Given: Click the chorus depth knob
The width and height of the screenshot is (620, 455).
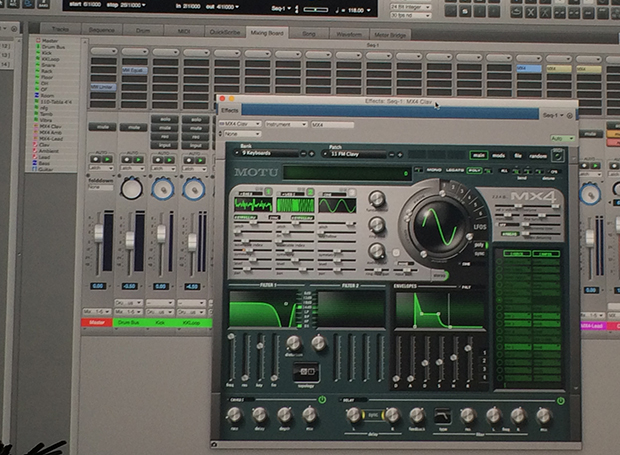Looking at the screenshot, I should [284, 415].
